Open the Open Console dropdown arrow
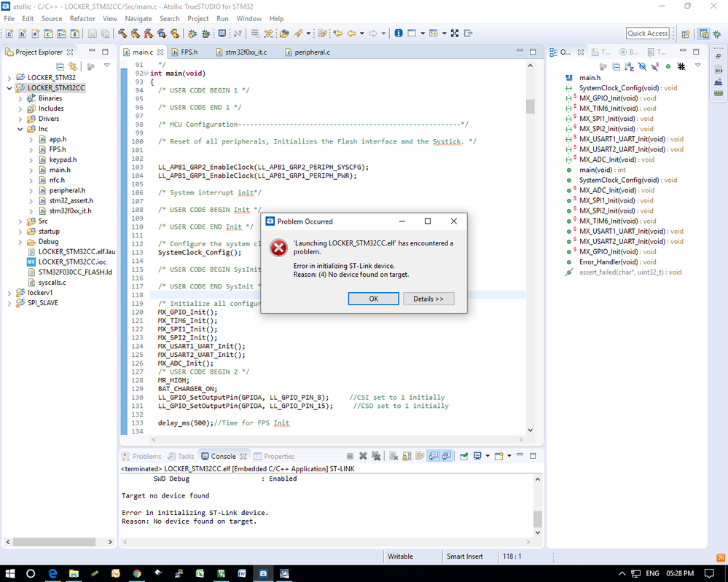 tap(509, 456)
